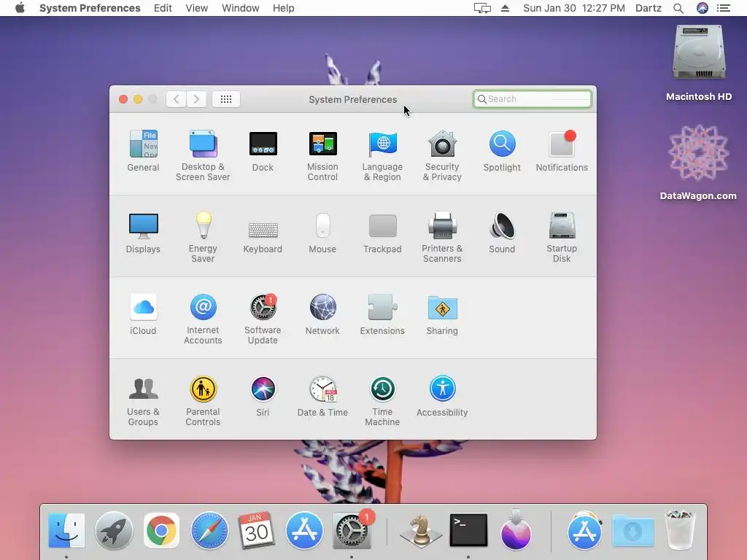Open Security & Privacy pane

[442, 155]
